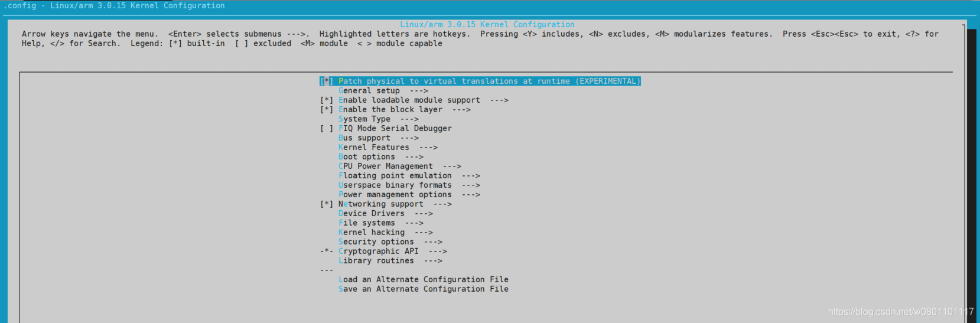Screen dimensions: 980x323
Task: Click Save an Alternate Configuration File
Action: pos(424,289)
